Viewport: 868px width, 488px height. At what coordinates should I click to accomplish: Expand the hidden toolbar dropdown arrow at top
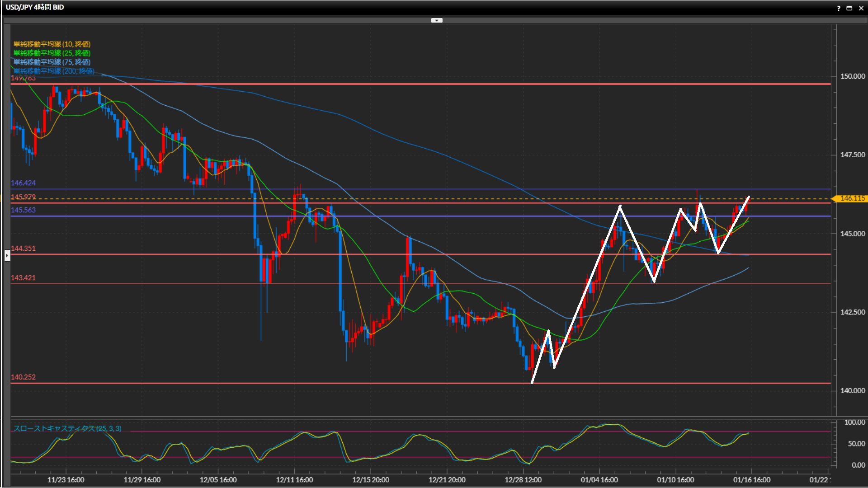coord(437,20)
